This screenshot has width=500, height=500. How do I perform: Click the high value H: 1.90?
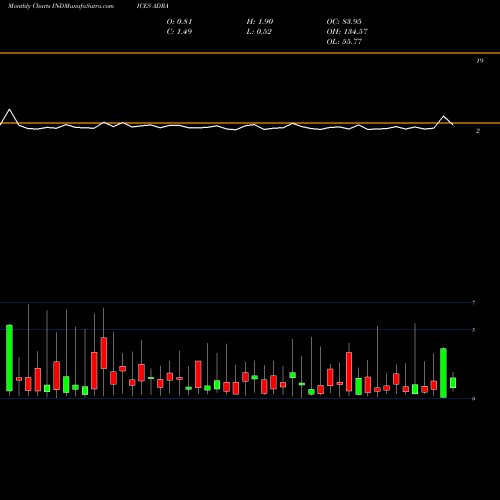tap(260, 22)
